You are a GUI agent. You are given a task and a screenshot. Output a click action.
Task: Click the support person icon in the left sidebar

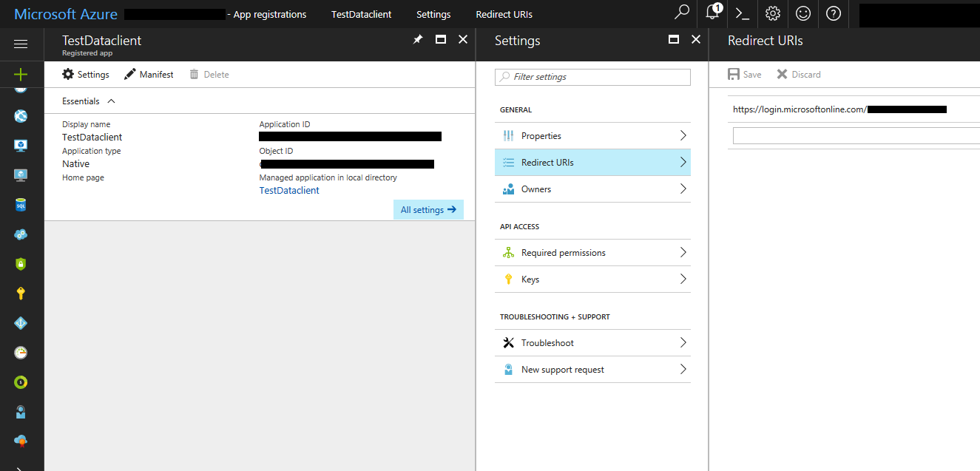21,412
